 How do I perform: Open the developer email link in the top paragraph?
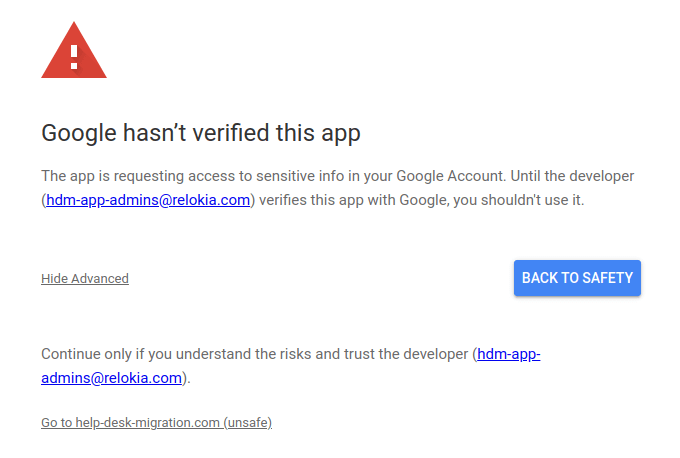point(148,200)
